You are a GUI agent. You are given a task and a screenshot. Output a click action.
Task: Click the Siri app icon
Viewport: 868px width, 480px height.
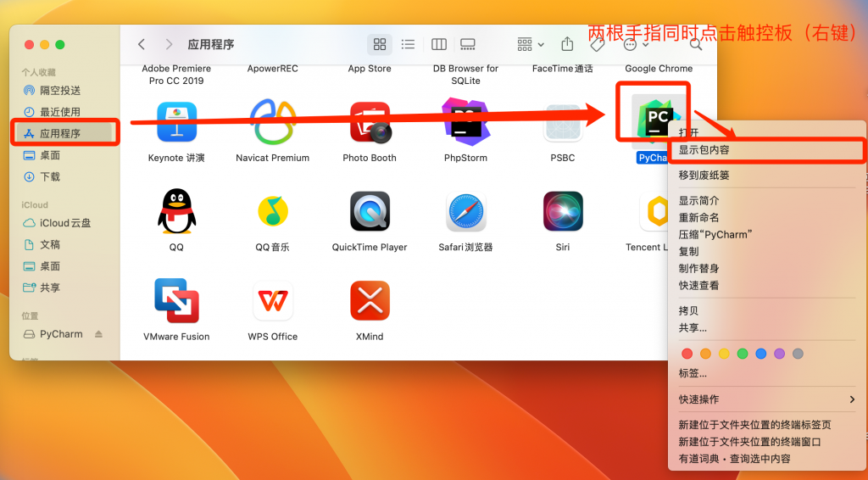pyautogui.click(x=563, y=211)
